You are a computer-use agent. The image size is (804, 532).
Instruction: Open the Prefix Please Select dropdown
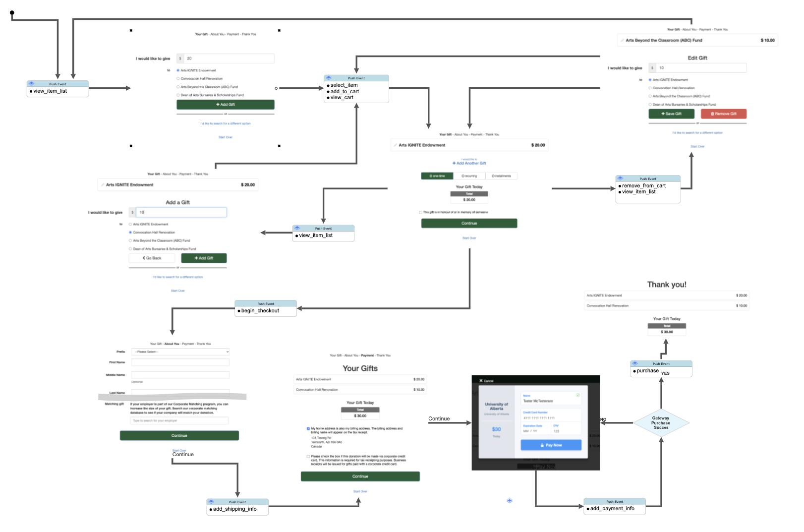(x=180, y=352)
